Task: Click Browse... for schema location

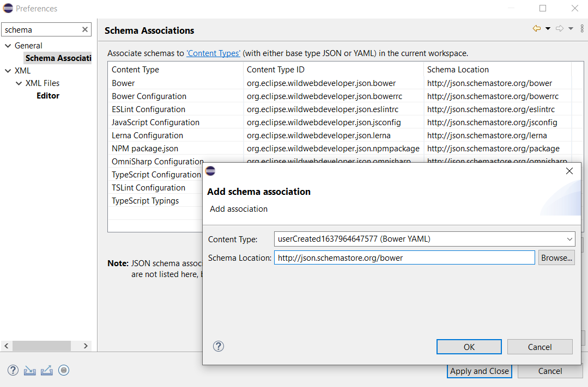Action: point(556,258)
